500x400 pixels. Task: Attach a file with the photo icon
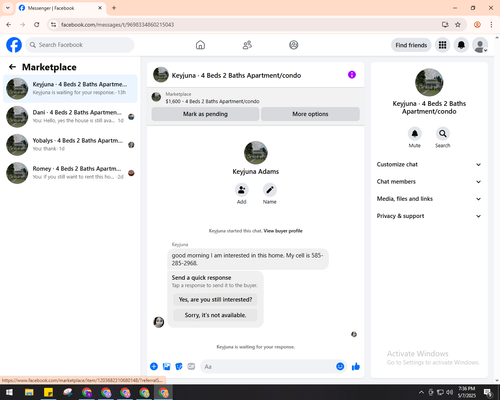[x=166, y=367]
